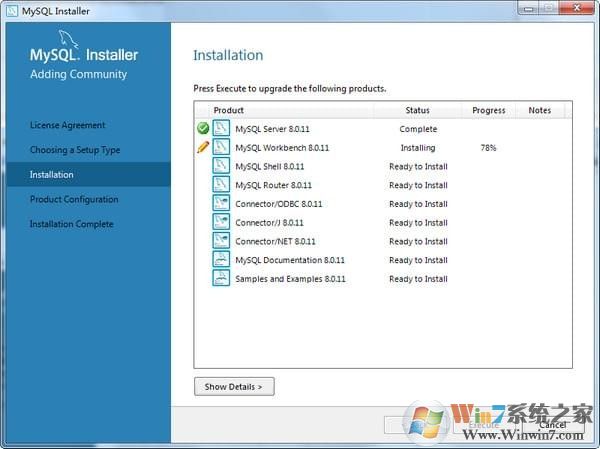600x449 pixels.
Task: Click the Samples and Examples product icon
Action: (x=221, y=279)
